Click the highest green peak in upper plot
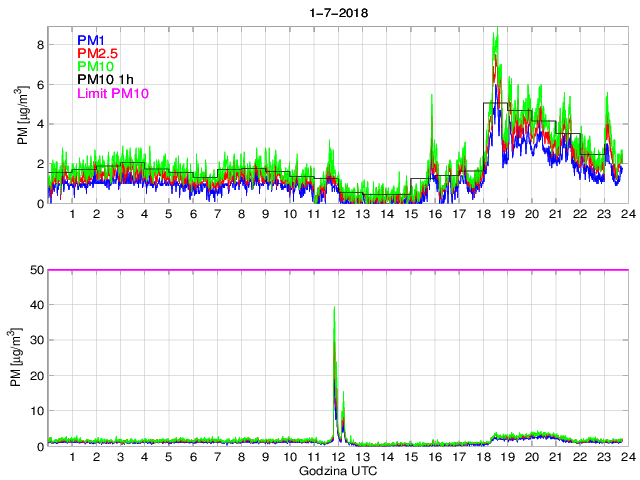 coord(496,32)
